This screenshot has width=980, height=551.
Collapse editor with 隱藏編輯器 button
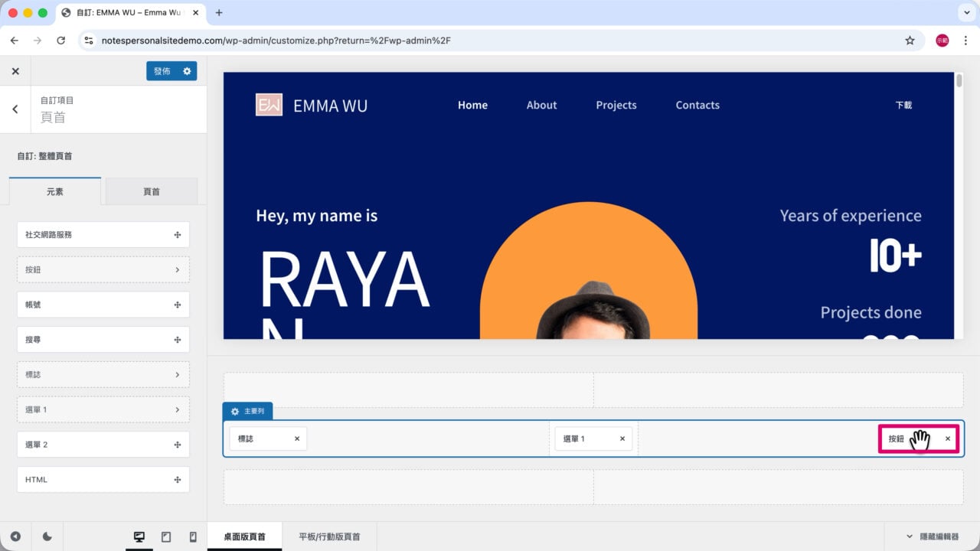[x=932, y=537]
